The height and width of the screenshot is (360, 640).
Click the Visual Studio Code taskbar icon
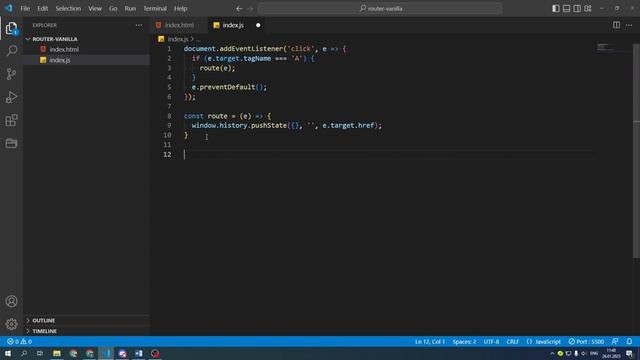point(106,353)
